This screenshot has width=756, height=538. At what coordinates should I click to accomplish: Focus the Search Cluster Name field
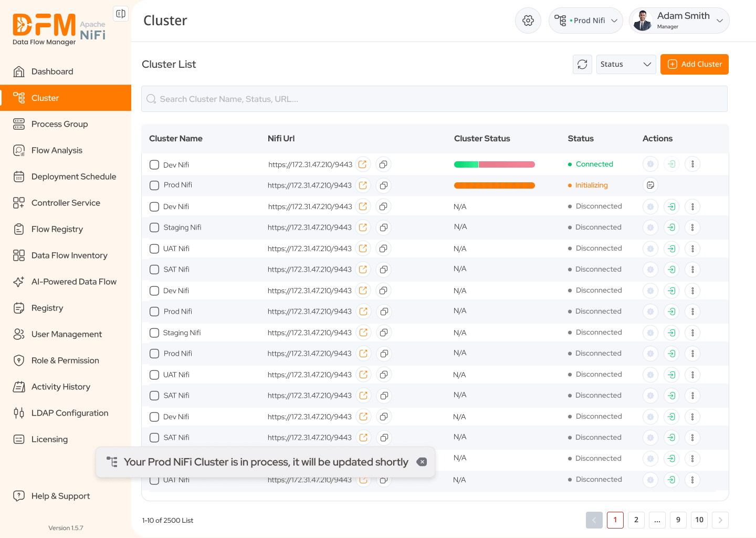tap(434, 99)
